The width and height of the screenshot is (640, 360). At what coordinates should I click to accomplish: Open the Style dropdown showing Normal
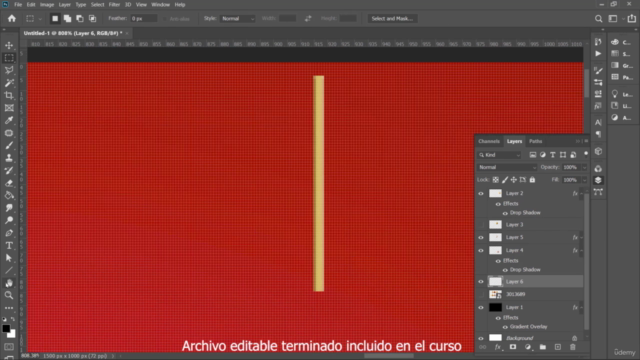238,18
